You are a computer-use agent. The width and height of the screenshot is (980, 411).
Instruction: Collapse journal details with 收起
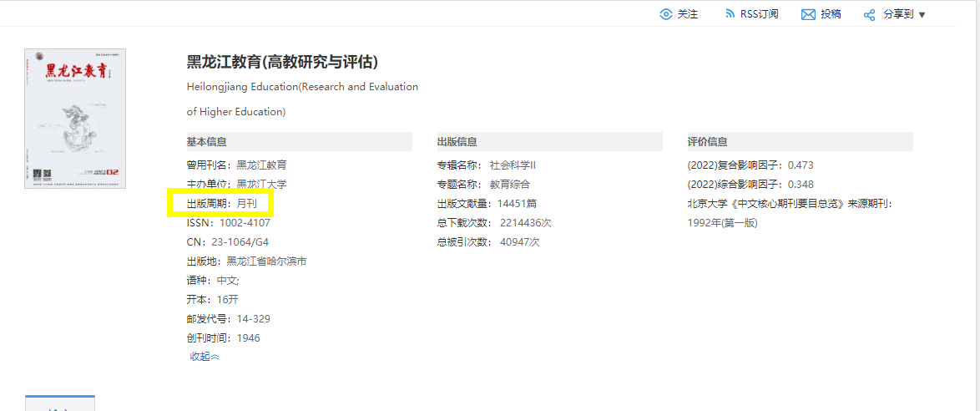point(204,357)
